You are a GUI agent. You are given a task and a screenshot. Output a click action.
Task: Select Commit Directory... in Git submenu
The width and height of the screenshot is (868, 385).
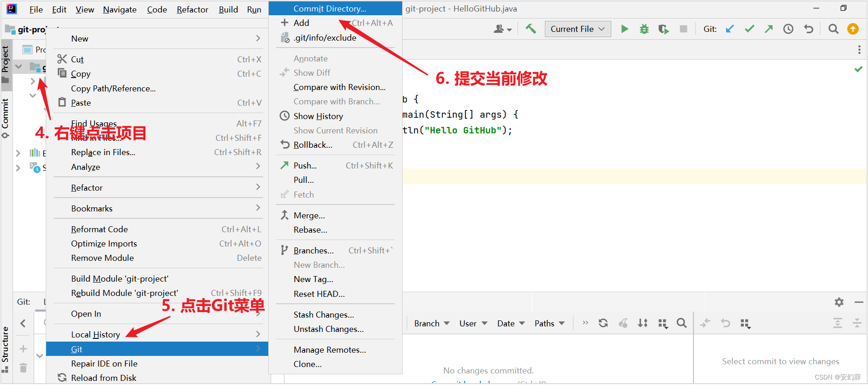335,9
